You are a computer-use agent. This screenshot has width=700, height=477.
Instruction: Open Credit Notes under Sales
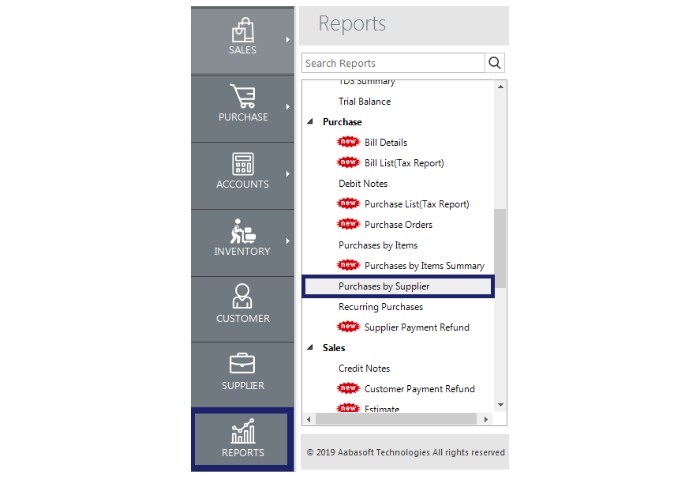(364, 369)
